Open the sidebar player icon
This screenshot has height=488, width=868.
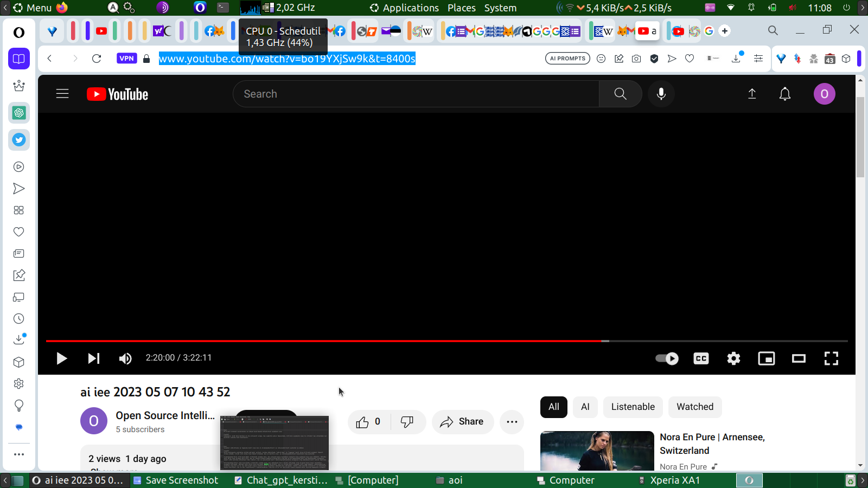[x=19, y=167]
